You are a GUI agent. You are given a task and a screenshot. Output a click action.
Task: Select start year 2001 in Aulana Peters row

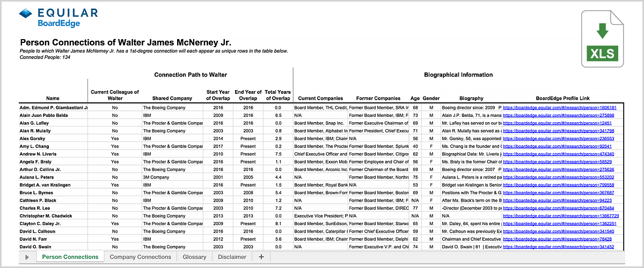(x=218, y=177)
